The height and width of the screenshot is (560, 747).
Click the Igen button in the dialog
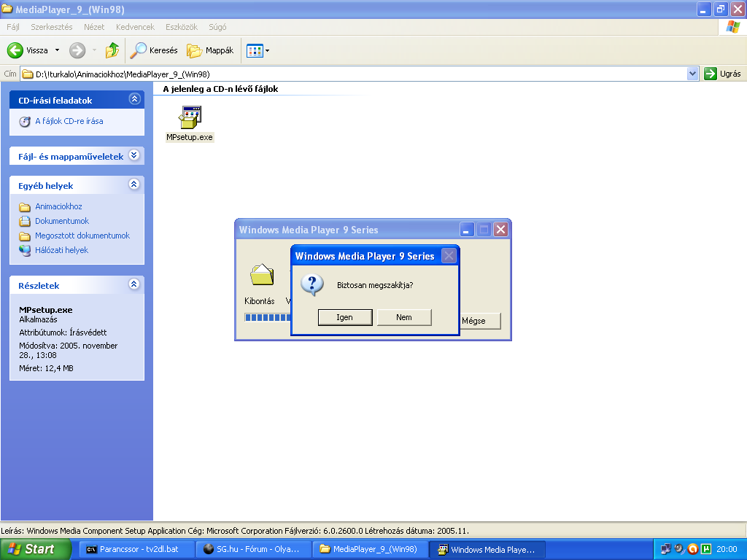click(345, 317)
